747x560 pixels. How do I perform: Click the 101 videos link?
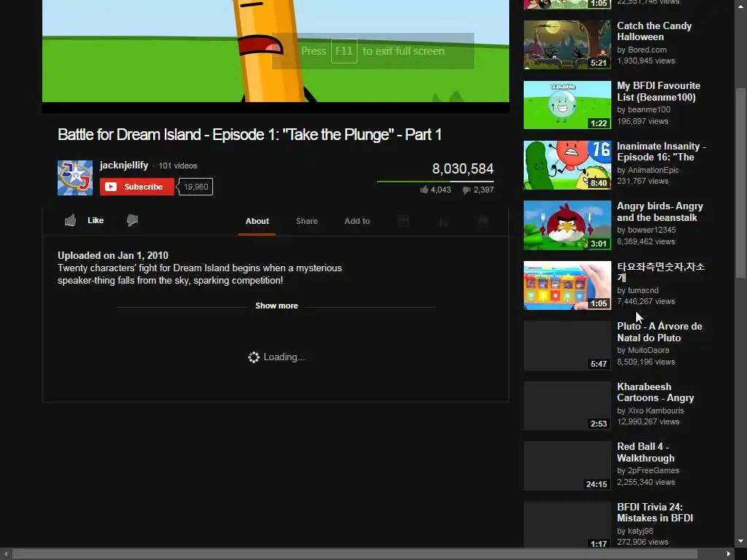(178, 166)
